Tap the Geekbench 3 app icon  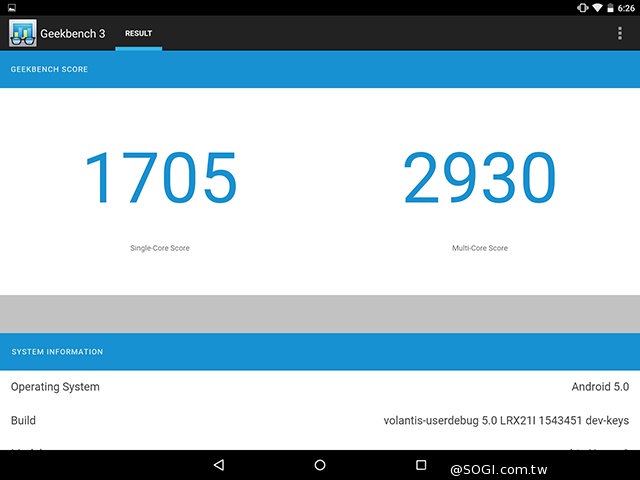click(23, 33)
